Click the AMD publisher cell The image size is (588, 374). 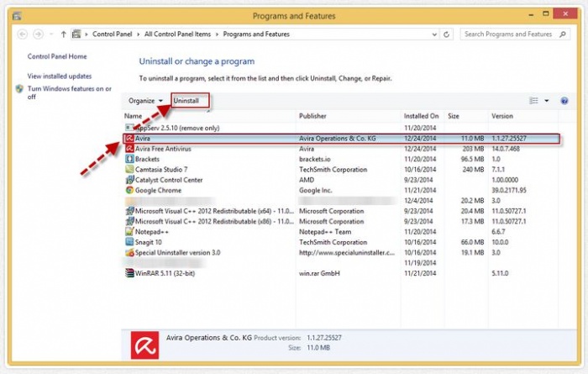point(307,180)
